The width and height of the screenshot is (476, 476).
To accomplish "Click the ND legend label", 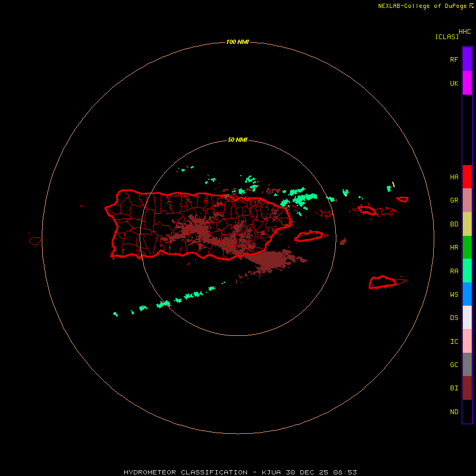I will tap(454, 411).
